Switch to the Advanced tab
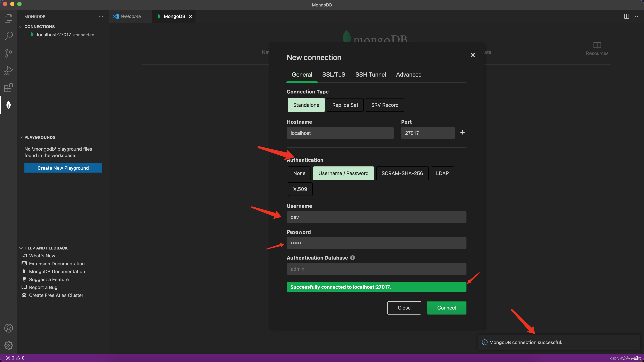644x362 pixels. pyautogui.click(x=408, y=74)
